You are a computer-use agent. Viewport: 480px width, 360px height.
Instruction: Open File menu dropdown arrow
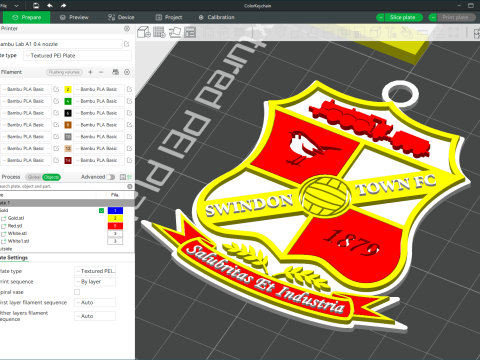coord(16,5)
